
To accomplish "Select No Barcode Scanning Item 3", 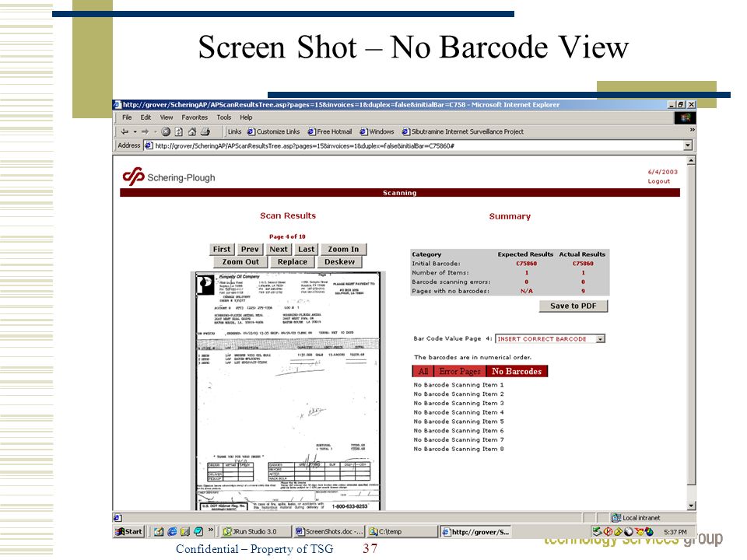I will 458,403.
